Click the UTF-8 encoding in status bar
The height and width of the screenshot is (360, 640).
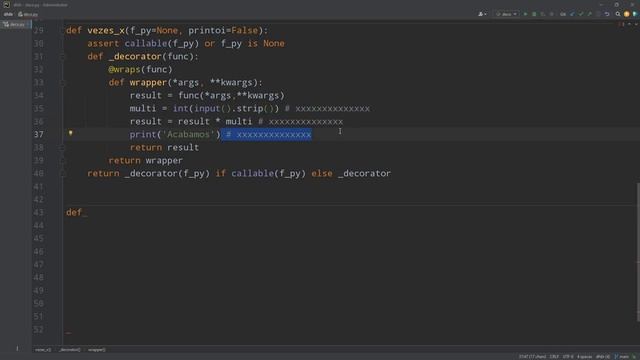pyautogui.click(x=568, y=357)
